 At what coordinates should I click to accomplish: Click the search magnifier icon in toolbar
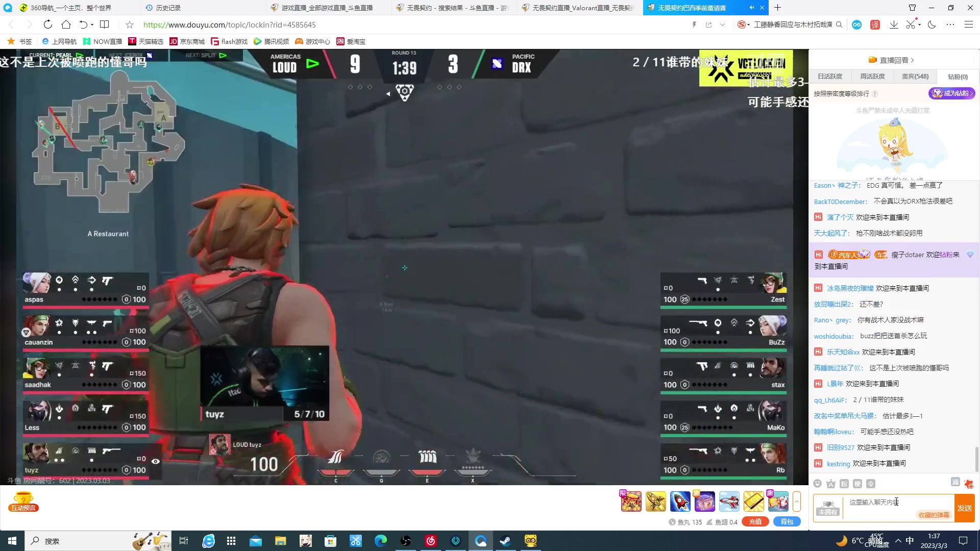pyautogui.click(x=839, y=24)
